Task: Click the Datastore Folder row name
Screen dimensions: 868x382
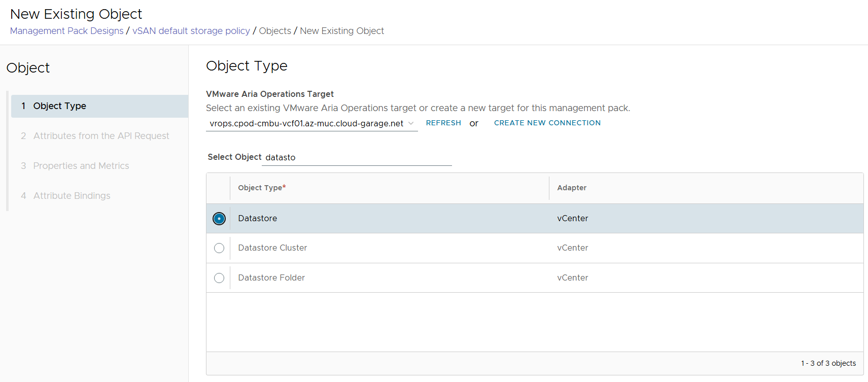Action: (271, 278)
